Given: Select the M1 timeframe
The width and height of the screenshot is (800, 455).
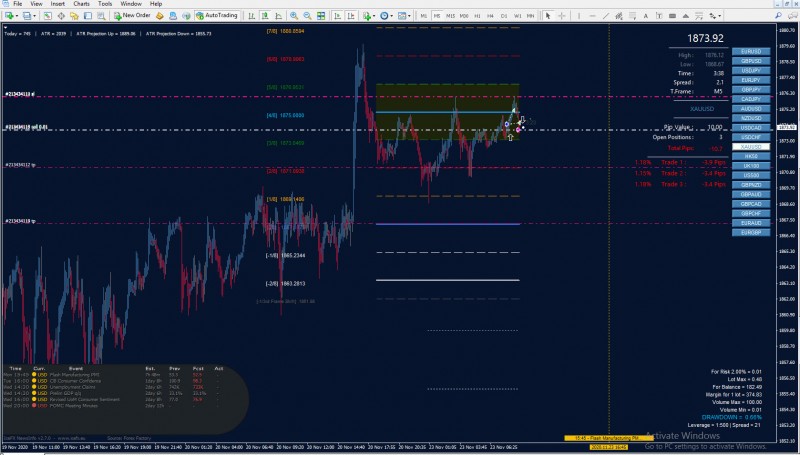Looking at the screenshot, I should [423, 16].
